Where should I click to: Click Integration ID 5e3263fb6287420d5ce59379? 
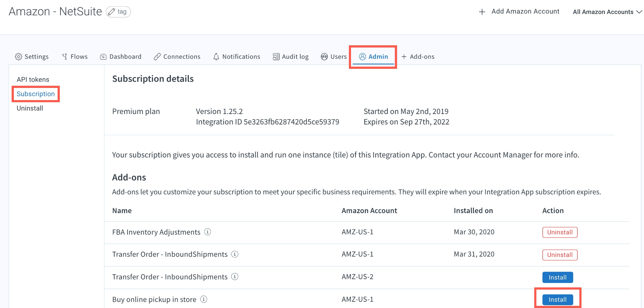click(x=268, y=122)
